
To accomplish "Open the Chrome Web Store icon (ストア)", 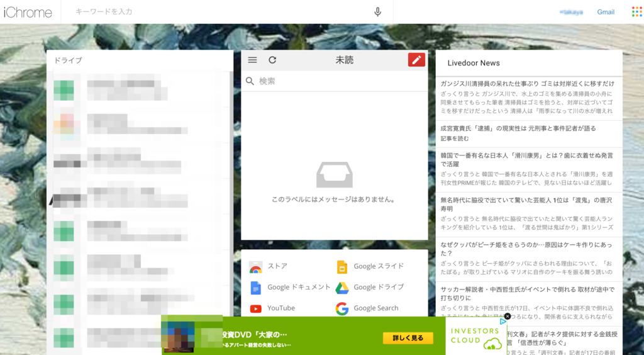I will pyautogui.click(x=255, y=267).
